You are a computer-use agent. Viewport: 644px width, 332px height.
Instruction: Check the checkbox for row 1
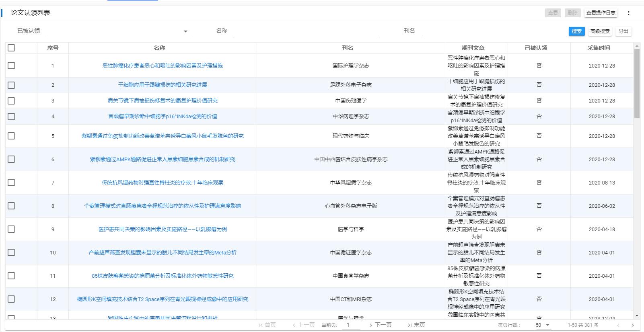click(x=11, y=66)
